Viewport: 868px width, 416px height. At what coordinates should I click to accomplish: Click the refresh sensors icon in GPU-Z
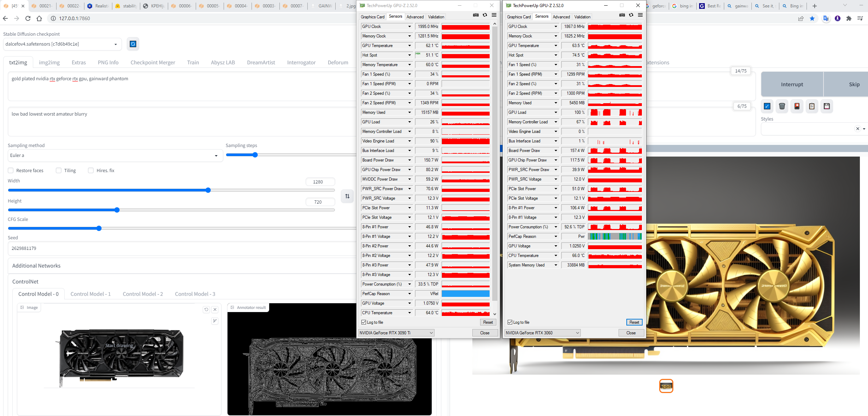[485, 15]
